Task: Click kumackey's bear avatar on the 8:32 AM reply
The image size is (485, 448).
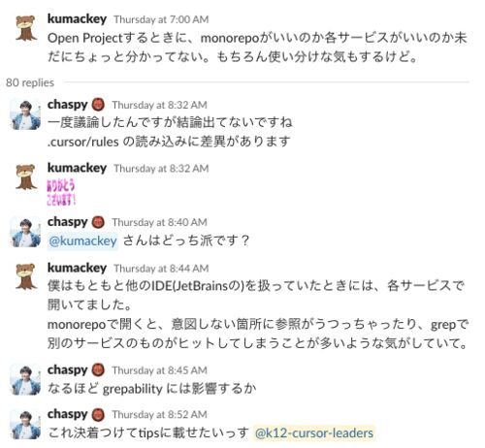Action: click(26, 176)
